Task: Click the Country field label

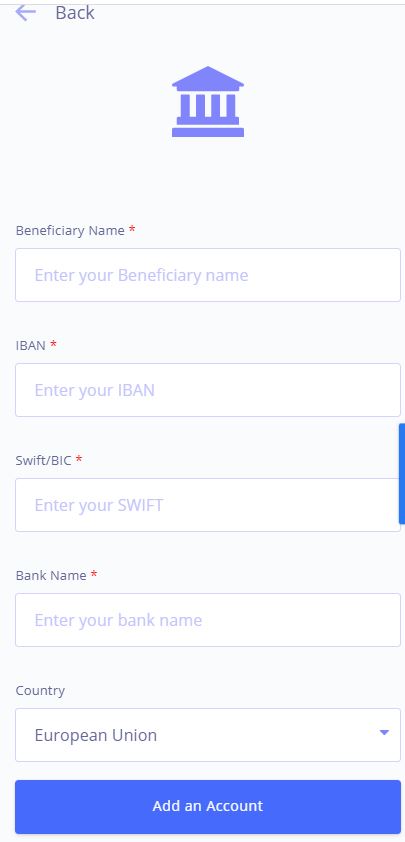Action: (x=40, y=691)
